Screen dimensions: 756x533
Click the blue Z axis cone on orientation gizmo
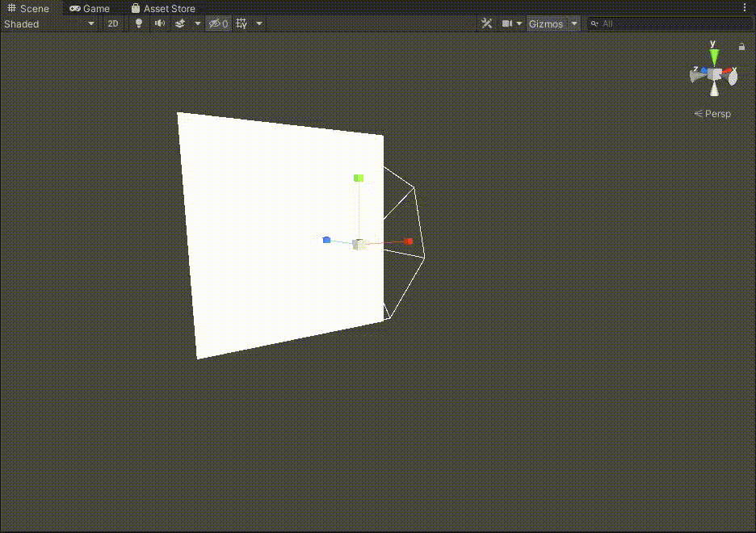(x=704, y=71)
